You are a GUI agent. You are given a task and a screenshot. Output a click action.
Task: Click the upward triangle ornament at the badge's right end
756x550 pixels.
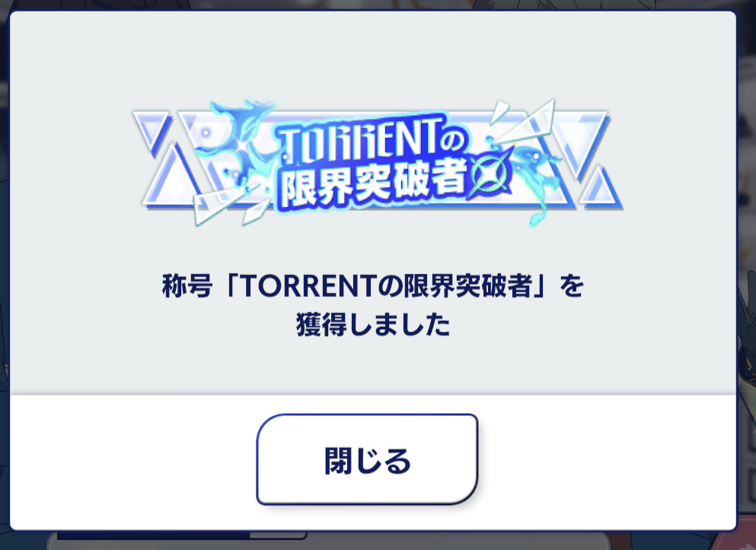[x=600, y=187]
